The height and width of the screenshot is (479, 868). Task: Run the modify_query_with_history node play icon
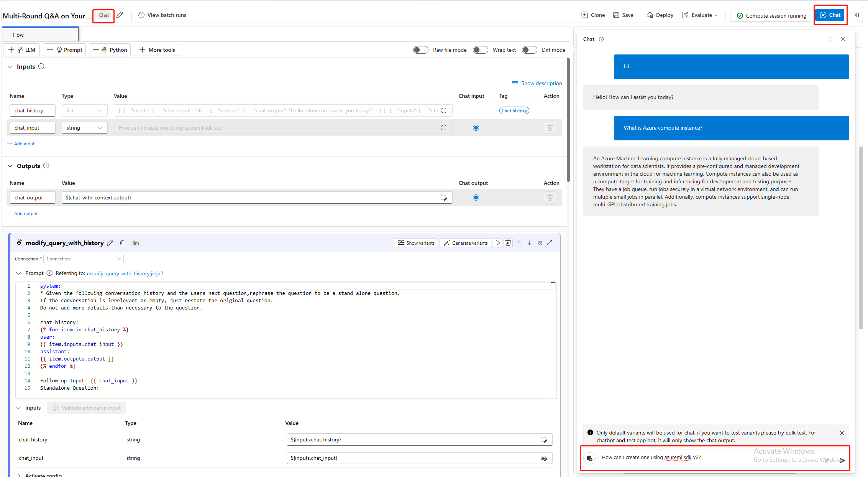click(497, 243)
